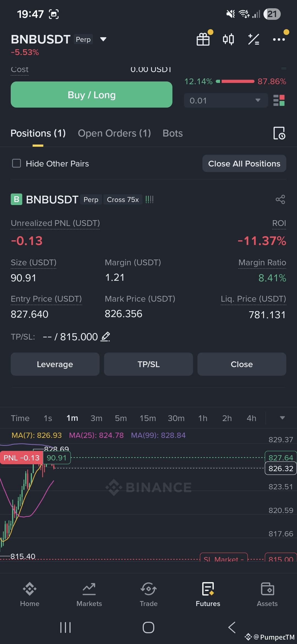Tap the long/short ratio bar
297x644 pixels.
235,81
